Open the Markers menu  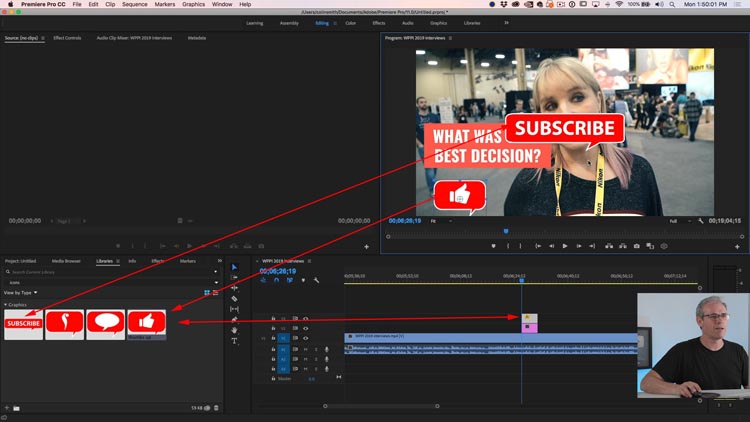coord(165,4)
